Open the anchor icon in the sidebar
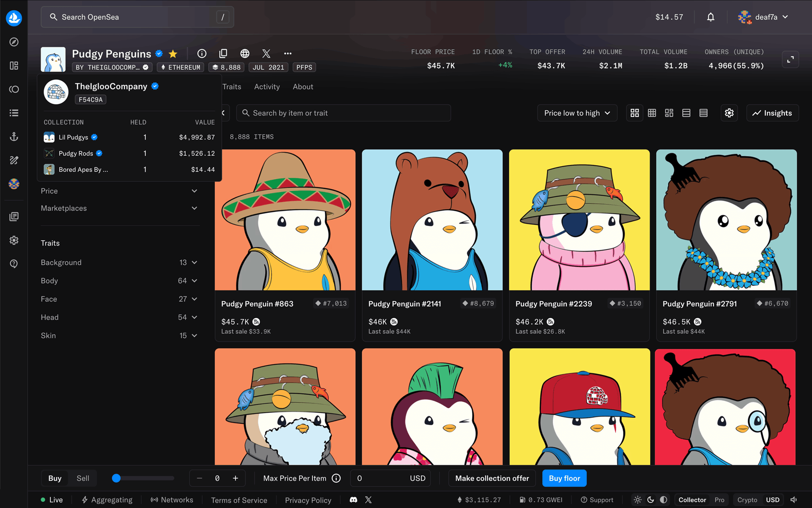This screenshot has width=812, height=508. point(14,137)
